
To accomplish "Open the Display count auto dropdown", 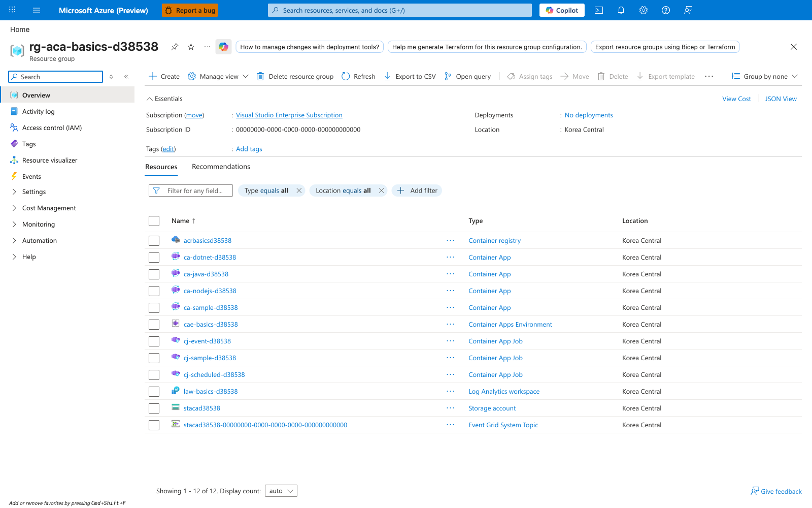I will [281, 491].
